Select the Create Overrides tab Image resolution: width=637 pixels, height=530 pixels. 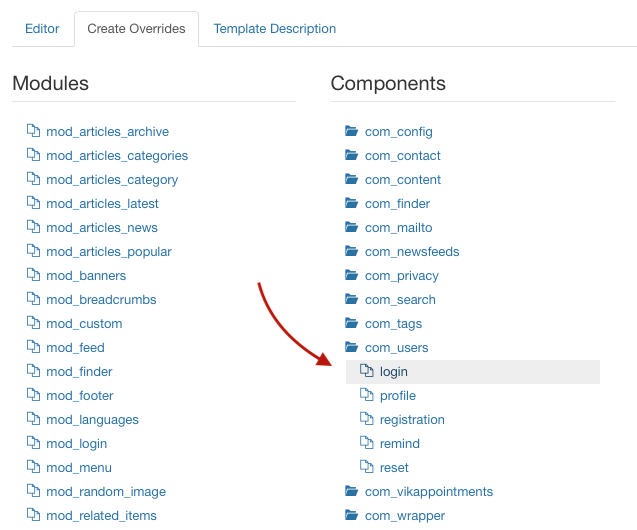[x=136, y=29]
